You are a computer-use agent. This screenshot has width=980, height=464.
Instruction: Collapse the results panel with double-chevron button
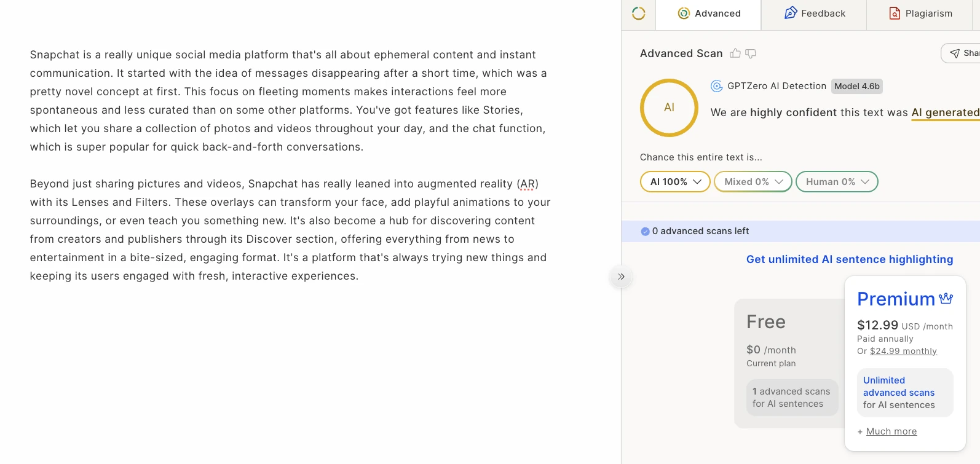(621, 277)
